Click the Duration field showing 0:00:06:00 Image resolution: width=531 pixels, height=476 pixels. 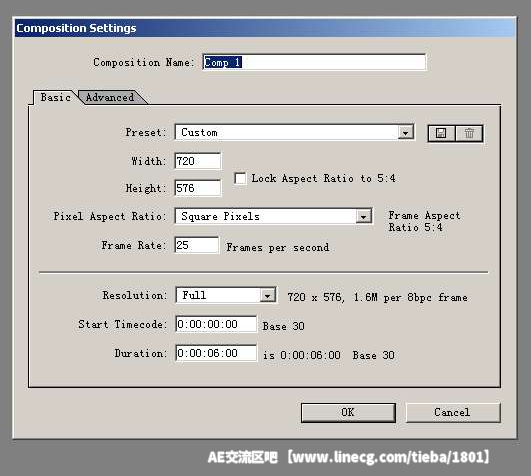216,353
